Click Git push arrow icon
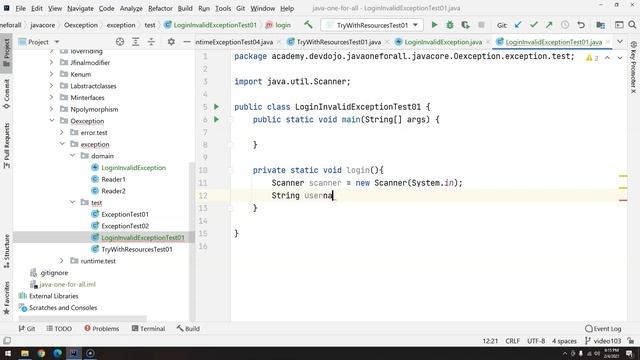 (549, 25)
